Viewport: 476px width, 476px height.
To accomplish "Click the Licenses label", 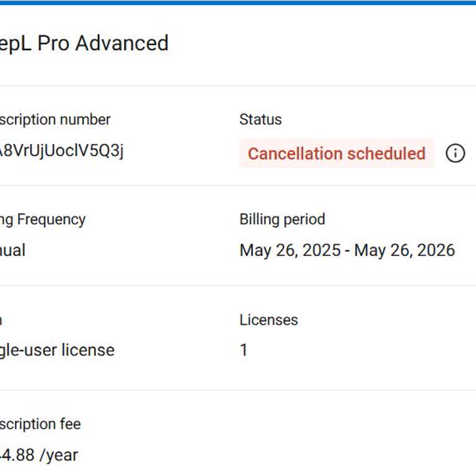I will (x=268, y=320).
